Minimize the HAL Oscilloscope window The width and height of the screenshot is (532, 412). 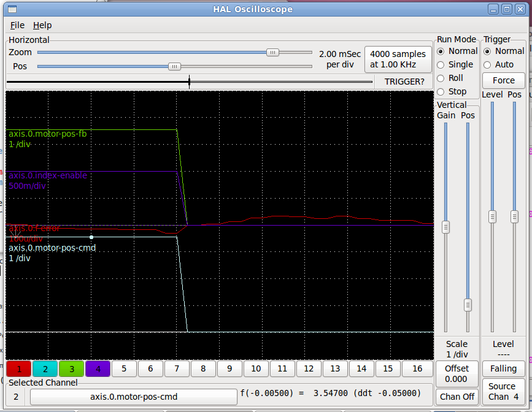pyautogui.click(x=493, y=9)
